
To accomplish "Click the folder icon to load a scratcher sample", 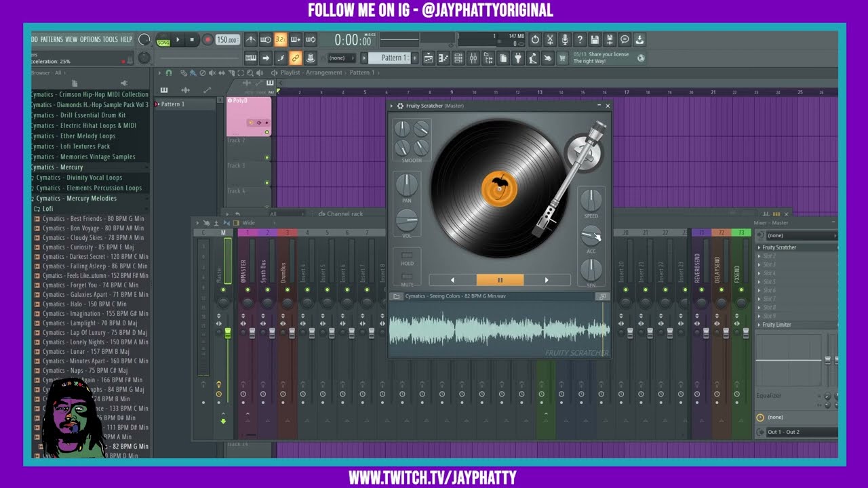I will pos(396,296).
